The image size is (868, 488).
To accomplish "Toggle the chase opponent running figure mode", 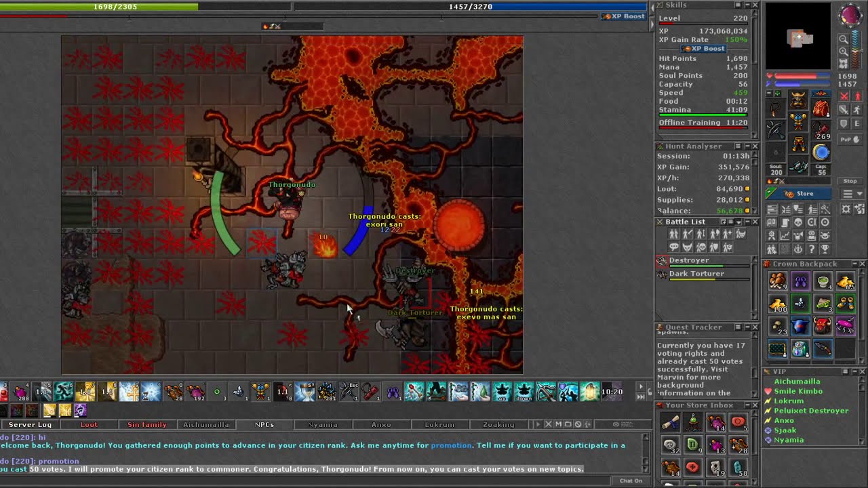I will pyautogui.click(x=858, y=110).
